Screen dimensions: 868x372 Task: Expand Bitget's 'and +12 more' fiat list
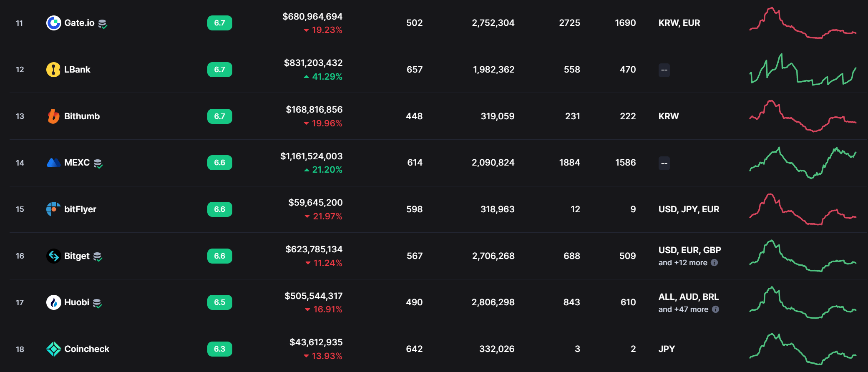point(682,263)
